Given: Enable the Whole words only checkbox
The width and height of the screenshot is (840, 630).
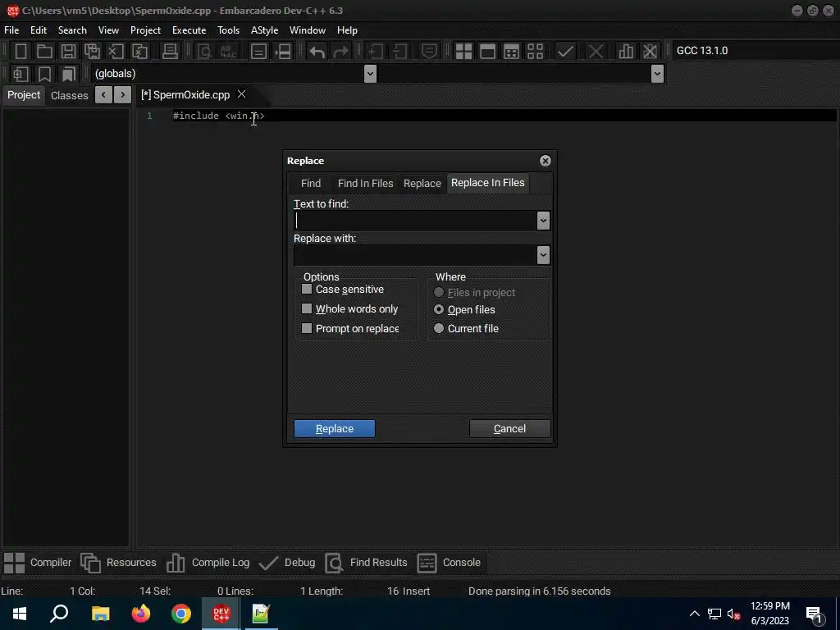Looking at the screenshot, I should pyautogui.click(x=307, y=308).
